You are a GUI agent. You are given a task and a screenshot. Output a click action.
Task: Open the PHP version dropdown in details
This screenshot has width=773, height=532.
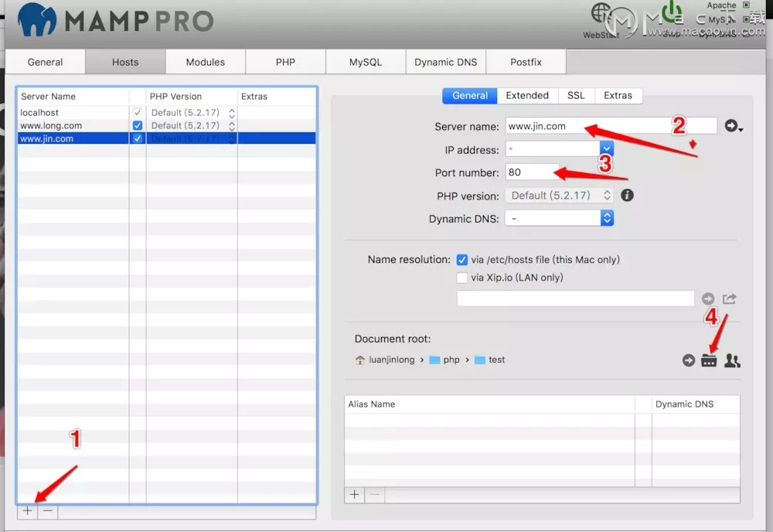pos(559,196)
